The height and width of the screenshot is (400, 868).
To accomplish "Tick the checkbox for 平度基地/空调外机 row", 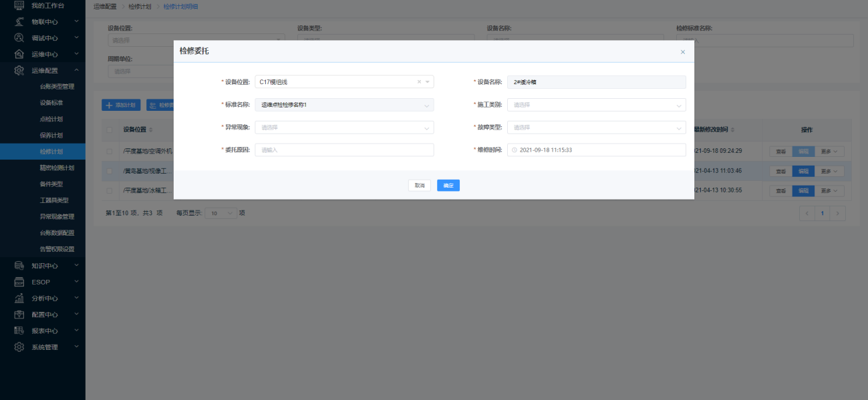I will tap(110, 151).
